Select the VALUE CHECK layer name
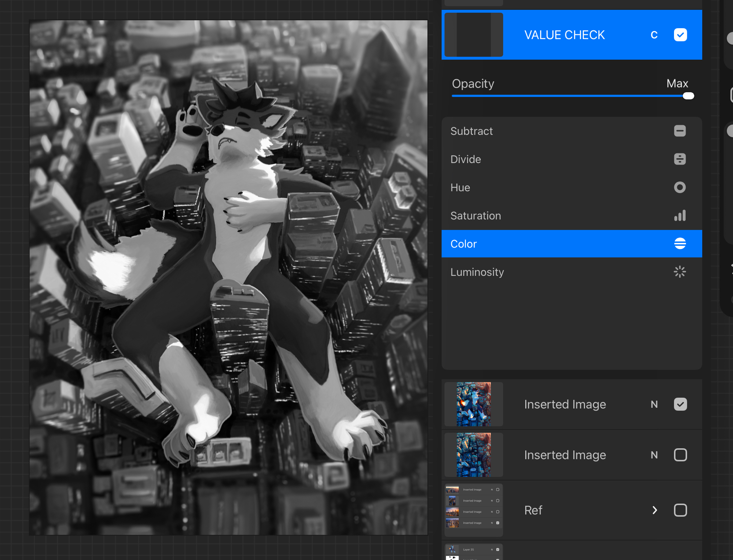 (564, 35)
